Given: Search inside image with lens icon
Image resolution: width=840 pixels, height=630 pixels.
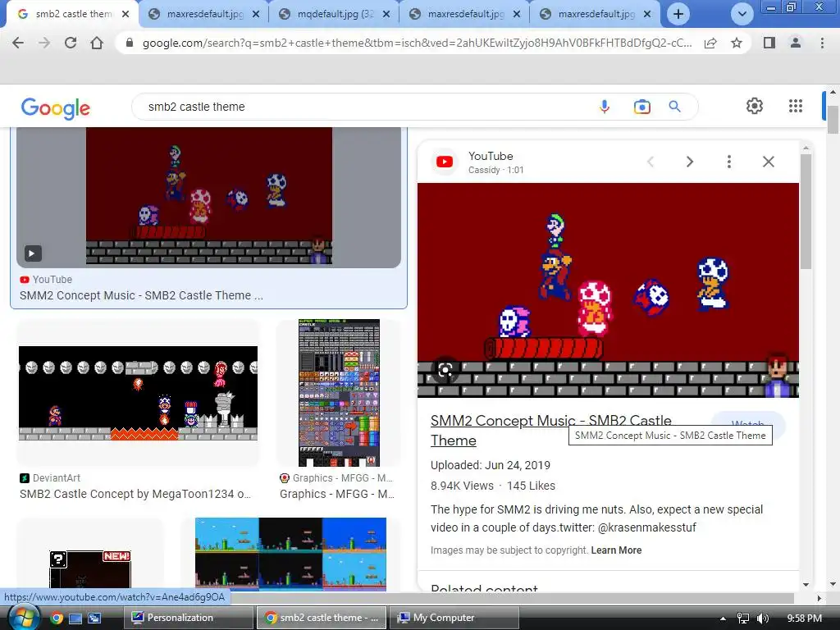Looking at the screenshot, I should pyautogui.click(x=445, y=370).
